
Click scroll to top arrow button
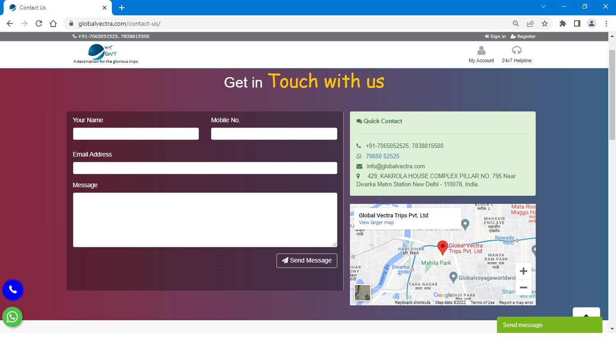(x=586, y=315)
